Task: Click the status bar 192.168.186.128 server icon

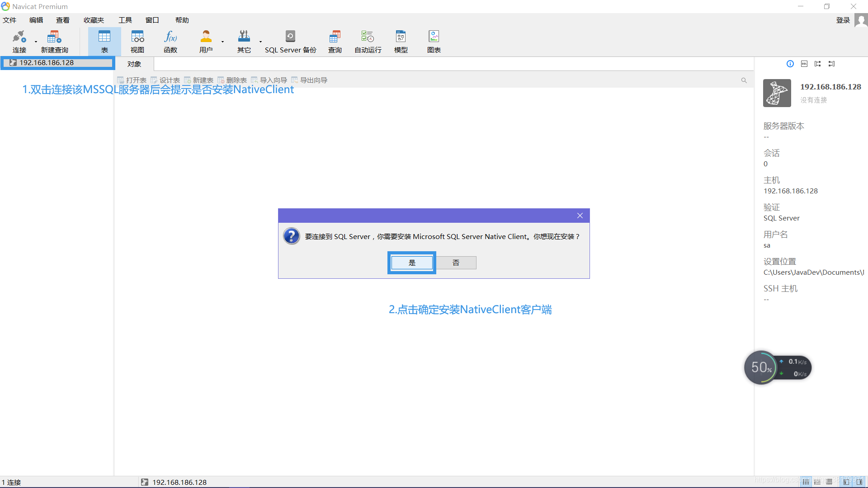Action: point(145,482)
